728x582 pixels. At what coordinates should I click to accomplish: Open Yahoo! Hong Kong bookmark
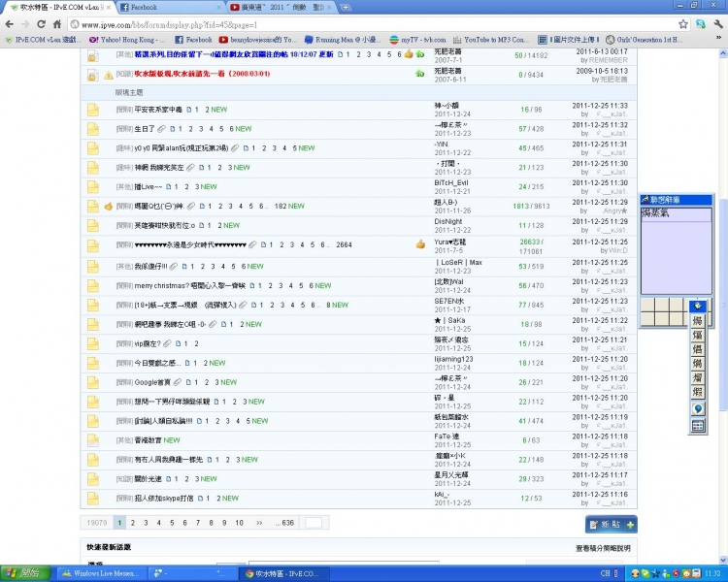pos(126,40)
